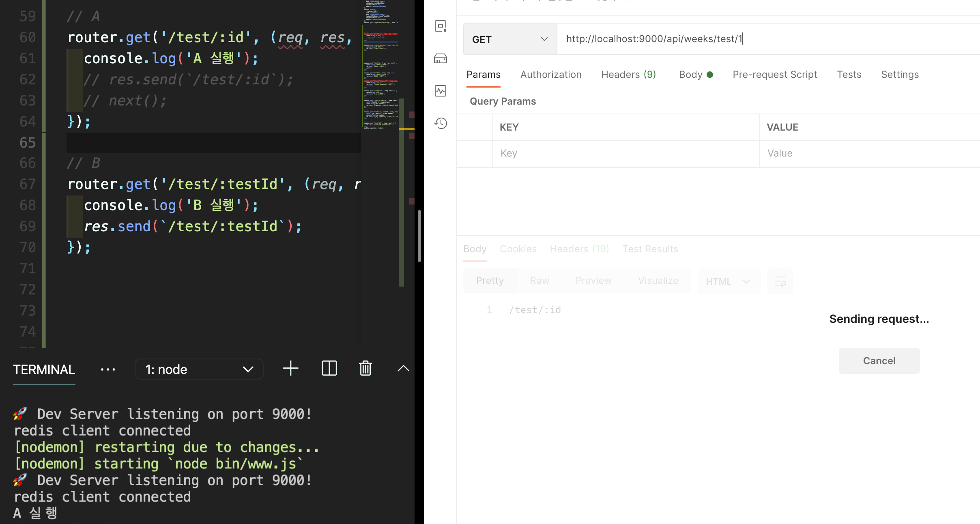
Task: Open History clock icon in Postman sidebar
Action: click(x=441, y=123)
